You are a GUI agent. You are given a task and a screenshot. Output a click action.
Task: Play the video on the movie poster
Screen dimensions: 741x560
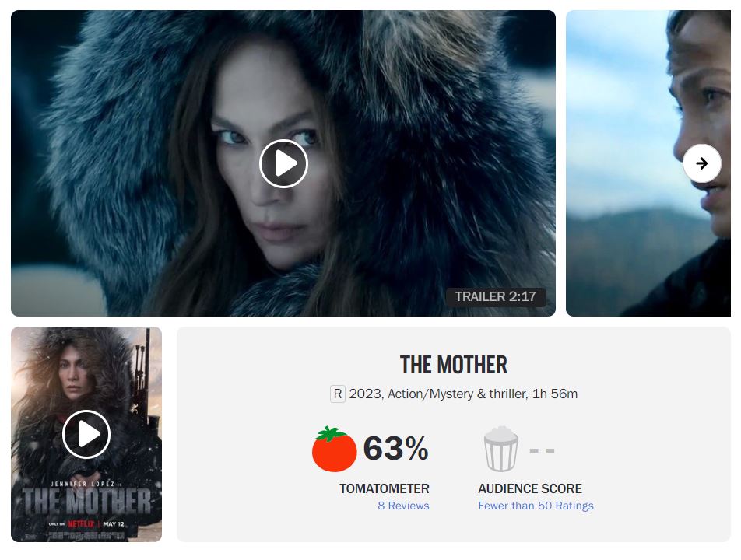coord(86,434)
